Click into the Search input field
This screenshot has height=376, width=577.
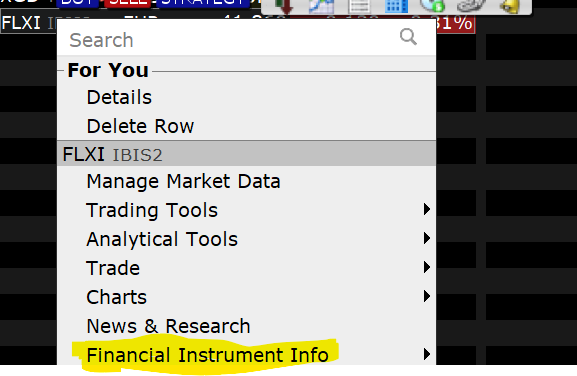[x=232, y=39]
